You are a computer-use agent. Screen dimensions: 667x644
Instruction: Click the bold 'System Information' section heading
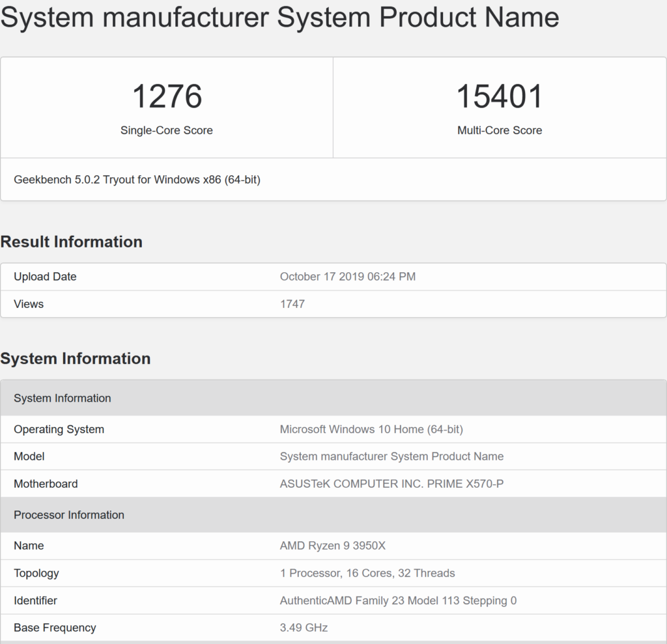point(76,359)
